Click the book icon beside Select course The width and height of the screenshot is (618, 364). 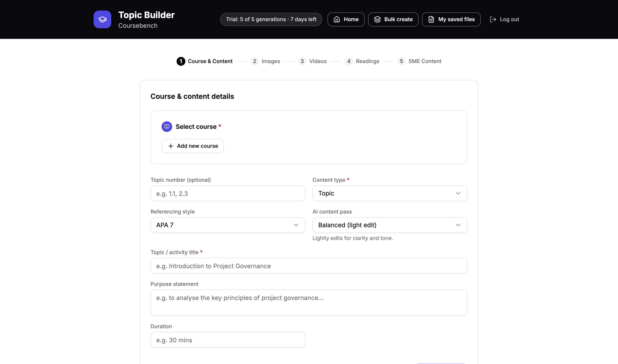[167, 127]
